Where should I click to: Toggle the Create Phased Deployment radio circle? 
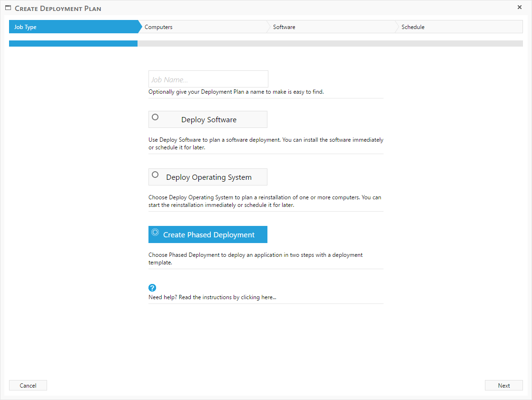pyautogui.click(x=155, y=232)
